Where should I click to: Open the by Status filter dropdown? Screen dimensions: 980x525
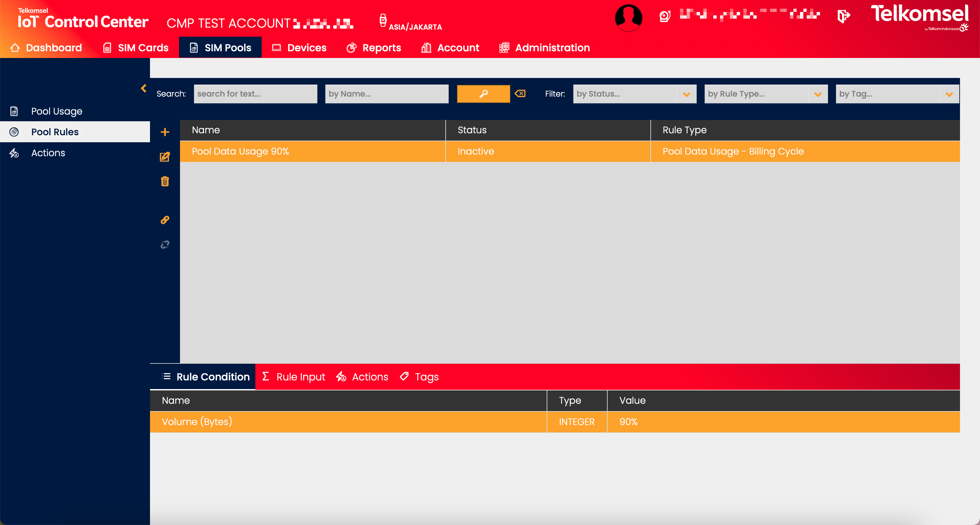(686, 94)
